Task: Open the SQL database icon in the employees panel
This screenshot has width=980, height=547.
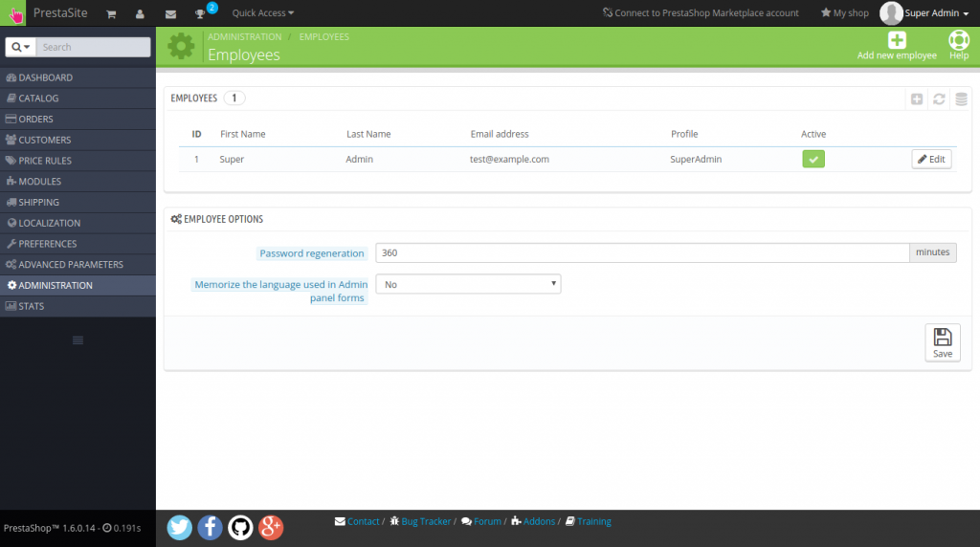Action: [x=961, y=99]
